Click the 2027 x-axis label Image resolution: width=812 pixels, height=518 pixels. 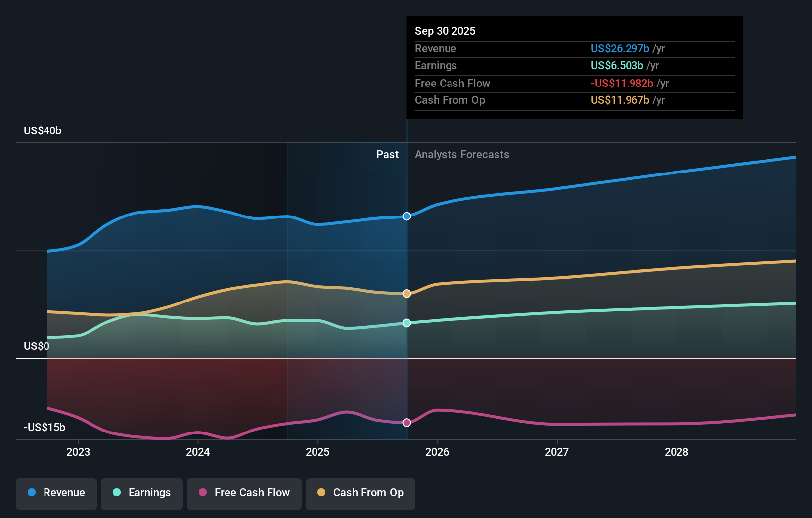coord(557,452)
